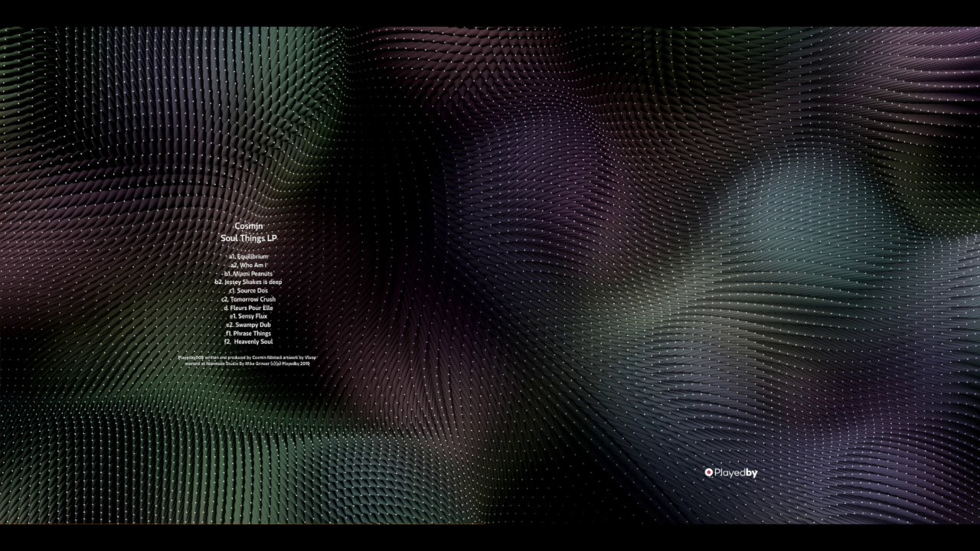Select track "f1. Phrase Things"
The width and height of the screenshot is (980, 551).
(248, 334)
